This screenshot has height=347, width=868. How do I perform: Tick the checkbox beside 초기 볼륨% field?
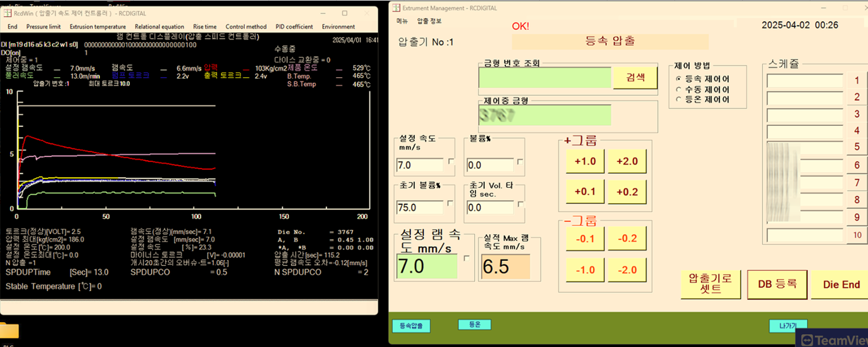[450, 203]
